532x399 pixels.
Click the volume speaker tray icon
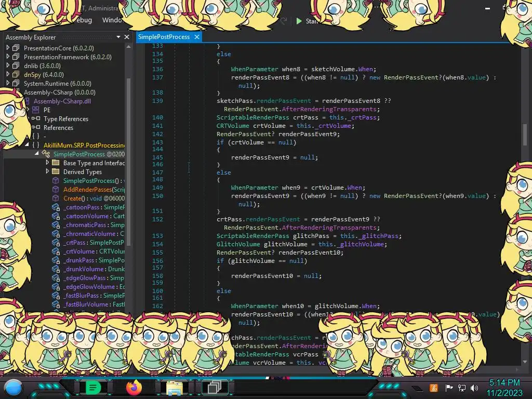click(474, 388)
